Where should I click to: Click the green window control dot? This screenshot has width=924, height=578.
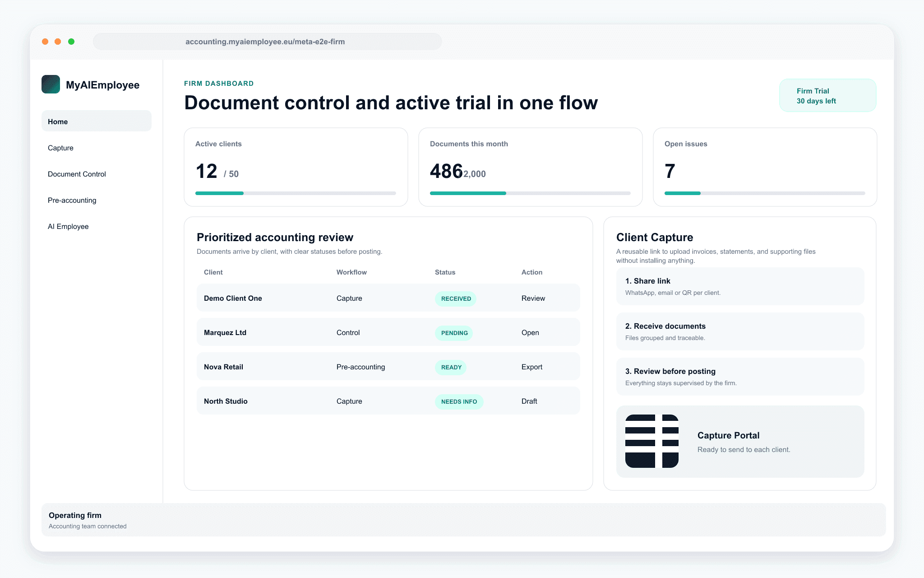click(71, 42)
